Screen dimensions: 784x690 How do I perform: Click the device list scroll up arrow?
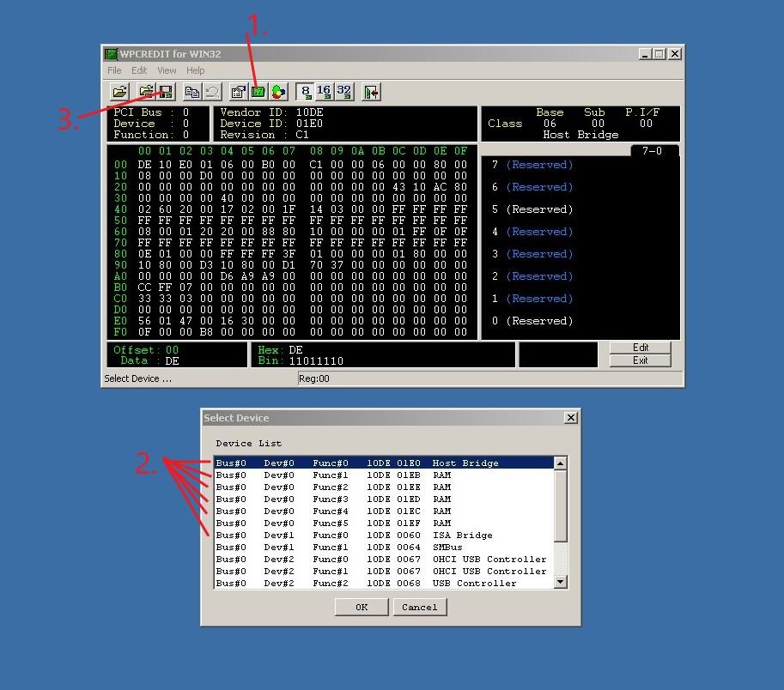(x=561, y=463)
